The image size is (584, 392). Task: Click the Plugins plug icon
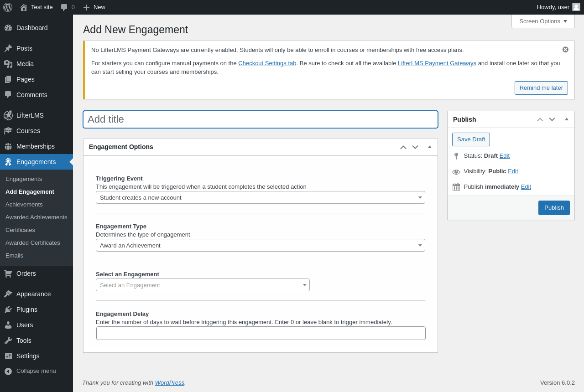8,309
